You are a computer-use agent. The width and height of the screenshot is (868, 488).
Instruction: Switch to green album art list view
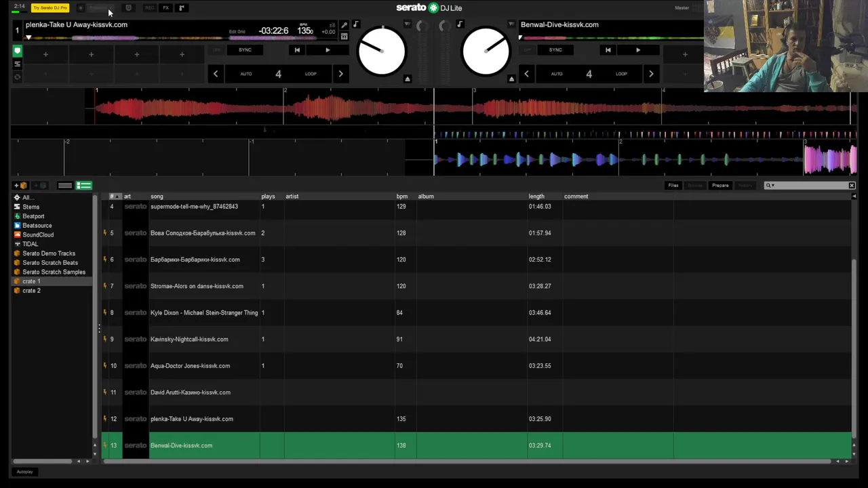[84, 185]
